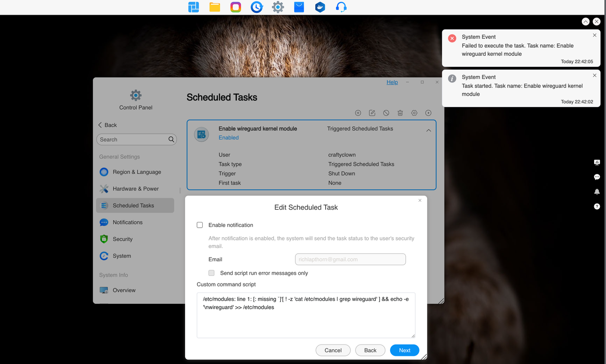This screenshot has width=606, height=364.
Task: Run the selected task now
Action: 428,113
